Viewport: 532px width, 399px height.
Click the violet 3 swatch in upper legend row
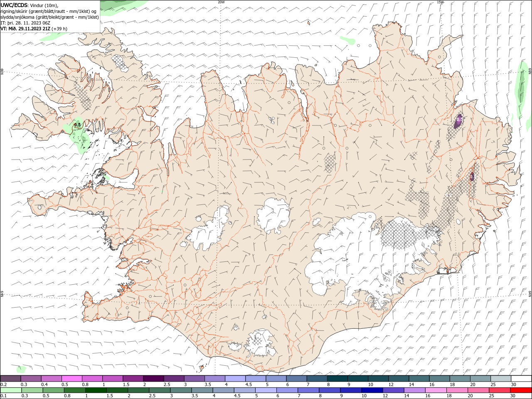194,379
